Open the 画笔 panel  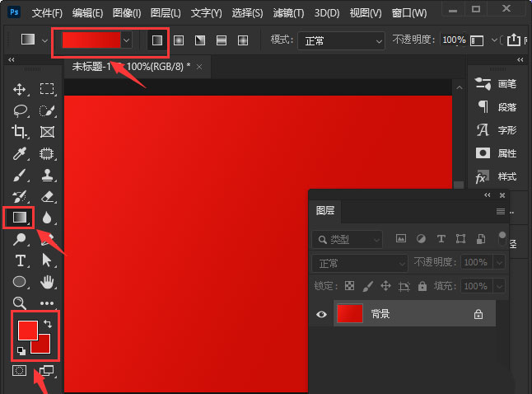(x=496, y=84)
